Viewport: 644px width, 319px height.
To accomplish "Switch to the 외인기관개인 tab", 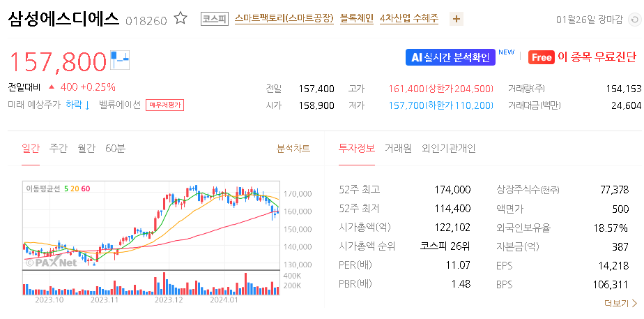I will click(x=449, y=149).
